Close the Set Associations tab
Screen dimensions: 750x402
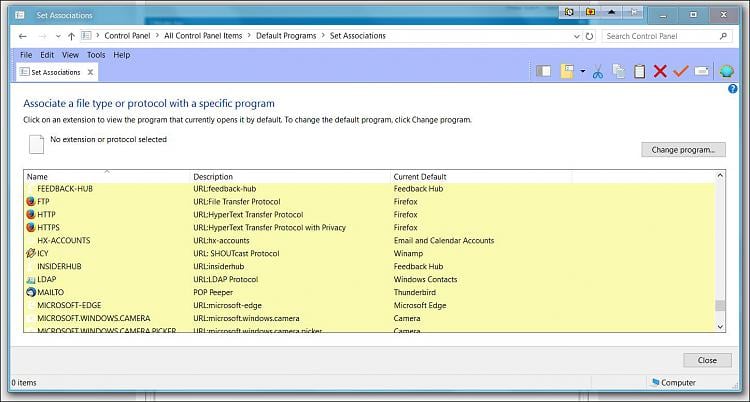coord(90,72)
